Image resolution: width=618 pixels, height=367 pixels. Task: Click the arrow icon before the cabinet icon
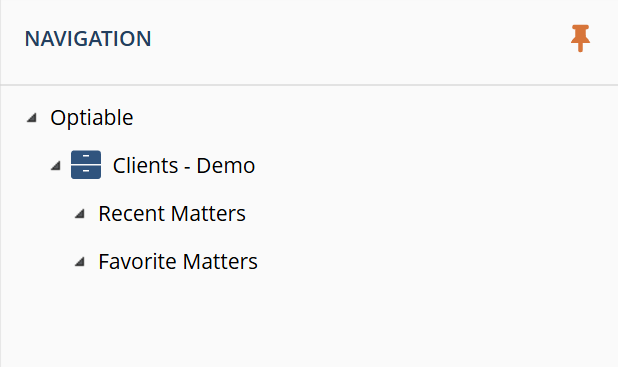pos(56,166)
